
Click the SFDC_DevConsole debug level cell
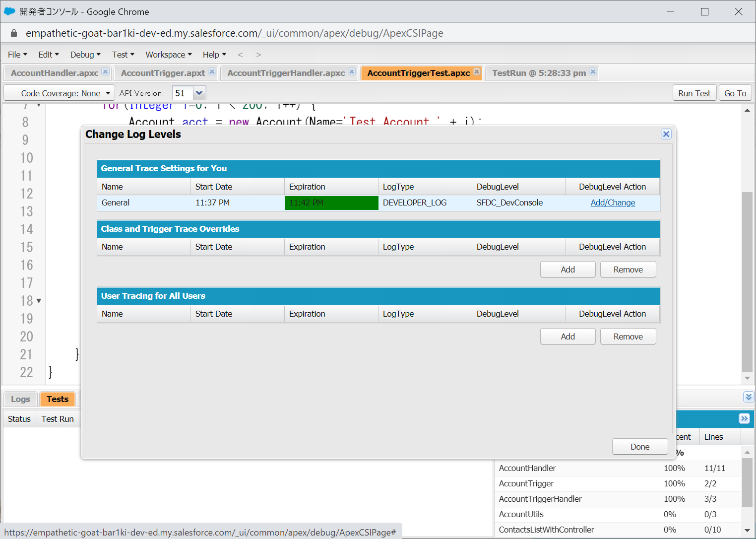(x=519, y=203)
